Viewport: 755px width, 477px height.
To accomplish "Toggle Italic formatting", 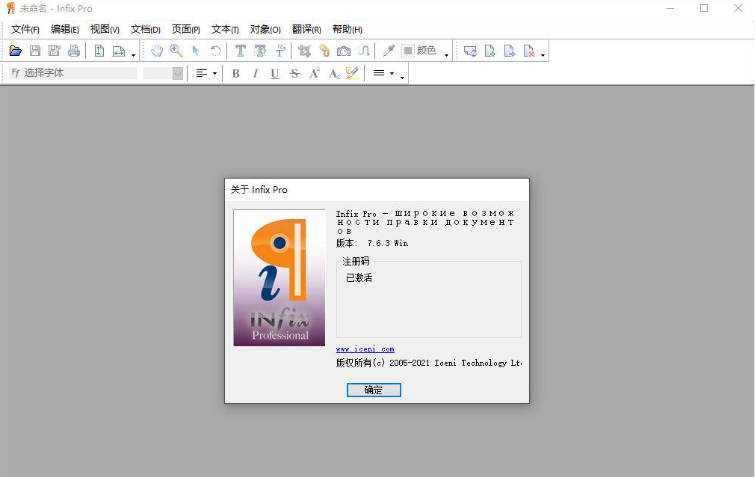I will click(255, 73).
